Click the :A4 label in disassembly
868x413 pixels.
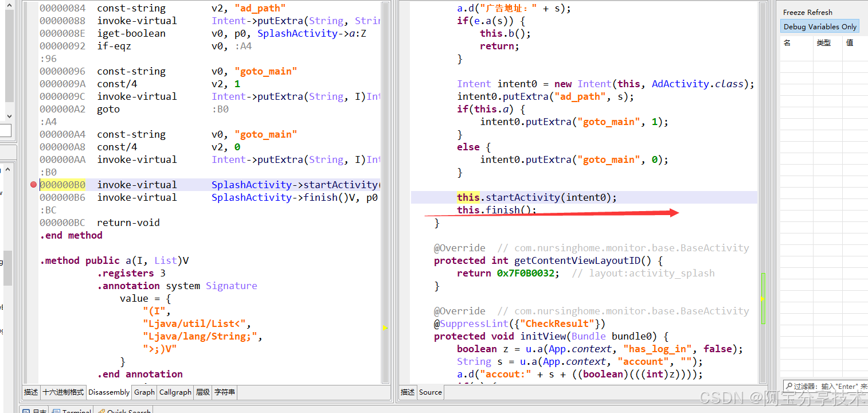48,122
